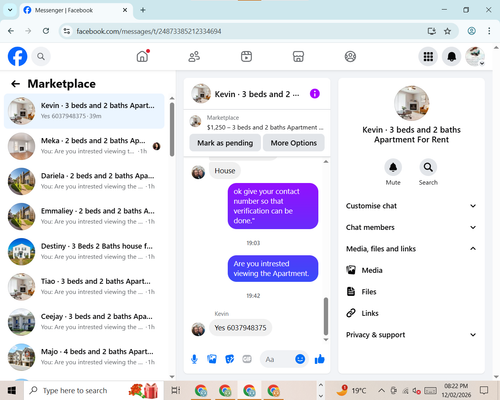
Task: Show hidden system tray icons chevron
Action: click(381, 390)
